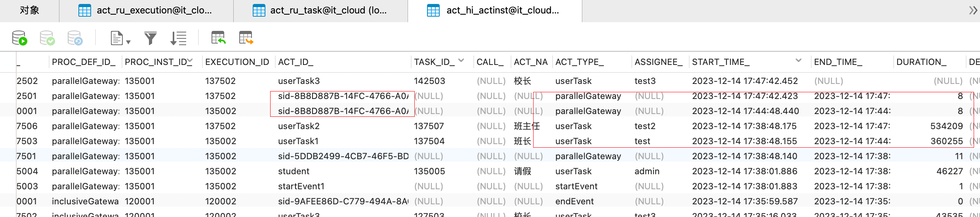Select the userTask3 cell in ACT_ID_ column
This screenshot has height=217, width=980.
(299, 81)
